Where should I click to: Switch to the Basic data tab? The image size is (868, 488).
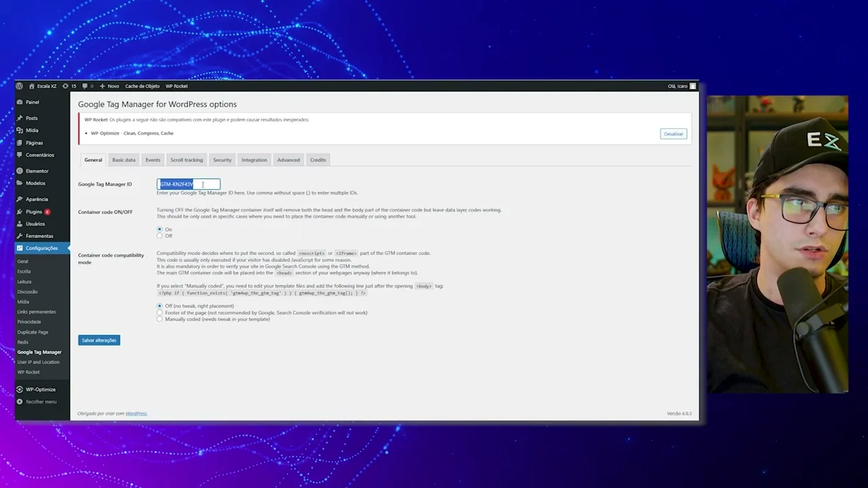pyautogui.click(x=123, y=160)
